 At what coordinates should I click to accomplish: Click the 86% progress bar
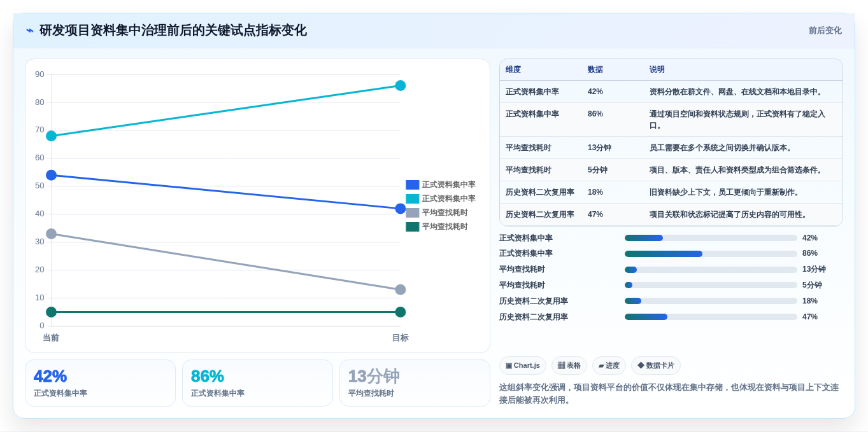pyautogui.click(x=711, y=254)
